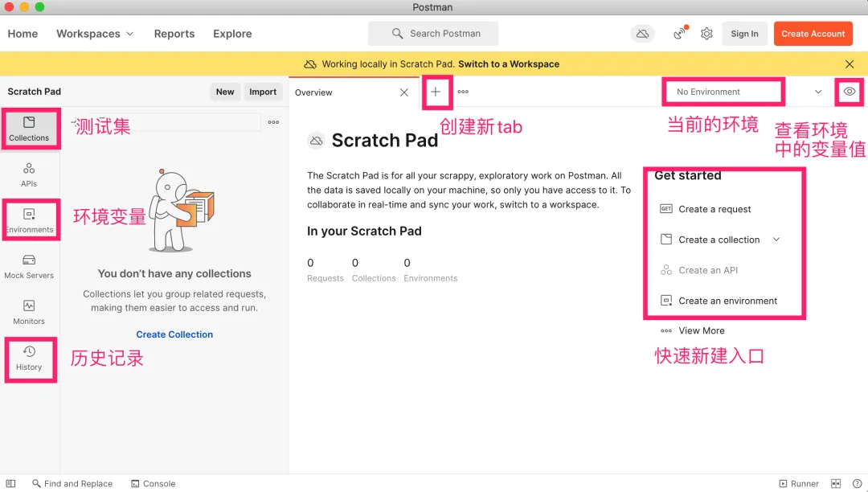
Task: Open the Monitors sidebar panel
Action: [x=29, y=313]
